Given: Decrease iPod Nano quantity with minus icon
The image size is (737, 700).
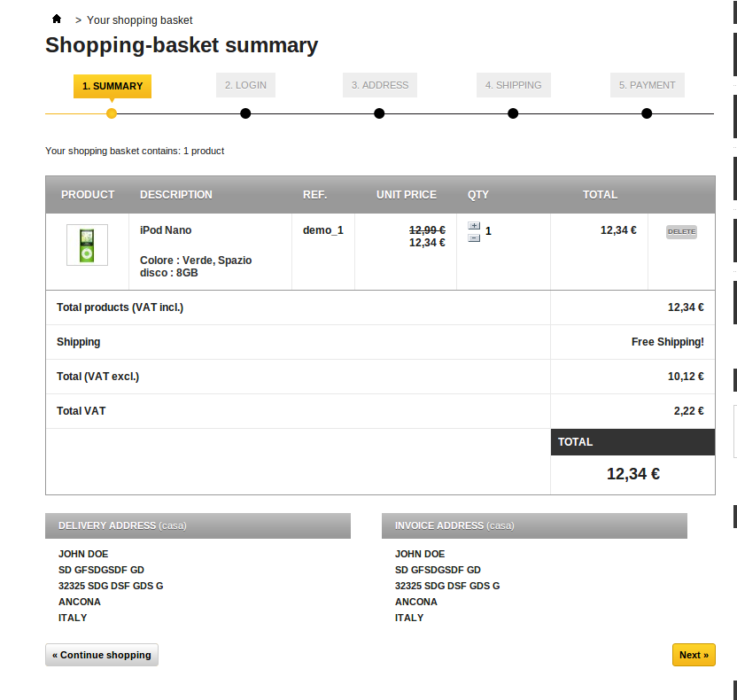Looking at the screenshot, I should pyautogui.click(x=474, y=237).
